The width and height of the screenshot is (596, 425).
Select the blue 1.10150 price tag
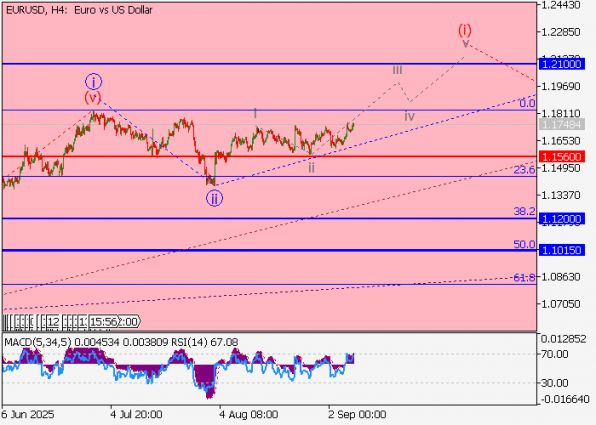point(562,250)
